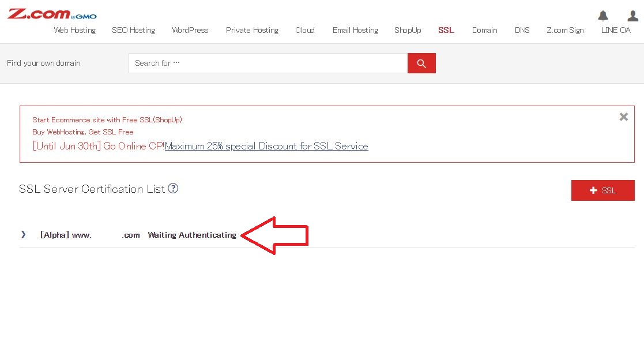
Task: Click "Buy WebHosting, Get SSL Free" text
Action: [83, 132]
